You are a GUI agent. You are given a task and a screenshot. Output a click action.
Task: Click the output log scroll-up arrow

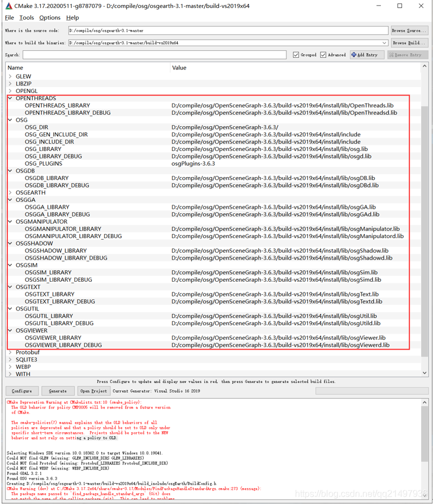(x=425, y=402)
